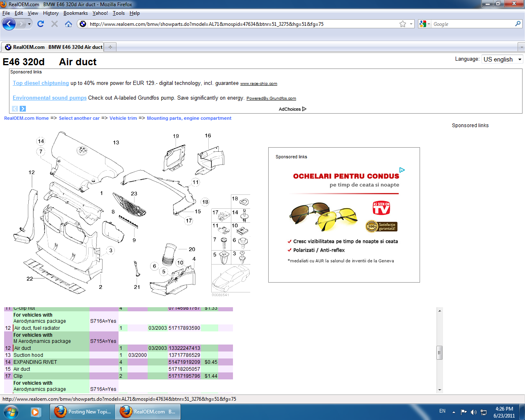This screenshot has height=420, width=525.
Task: Click part number 51717195796 for Clip
Action: [184, 376]
